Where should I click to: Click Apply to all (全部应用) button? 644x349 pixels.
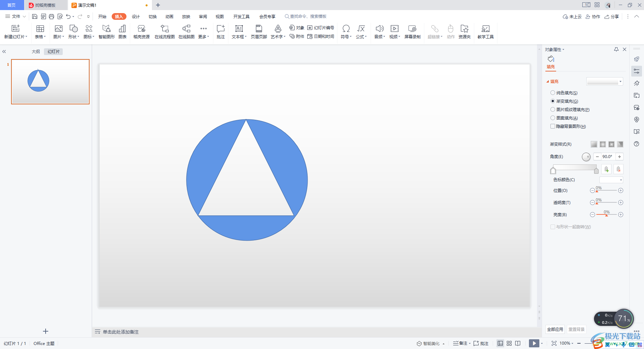coord(555,329)
